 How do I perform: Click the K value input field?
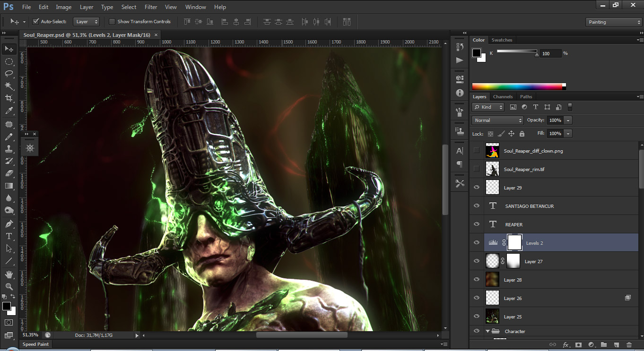tap(551, 53)
